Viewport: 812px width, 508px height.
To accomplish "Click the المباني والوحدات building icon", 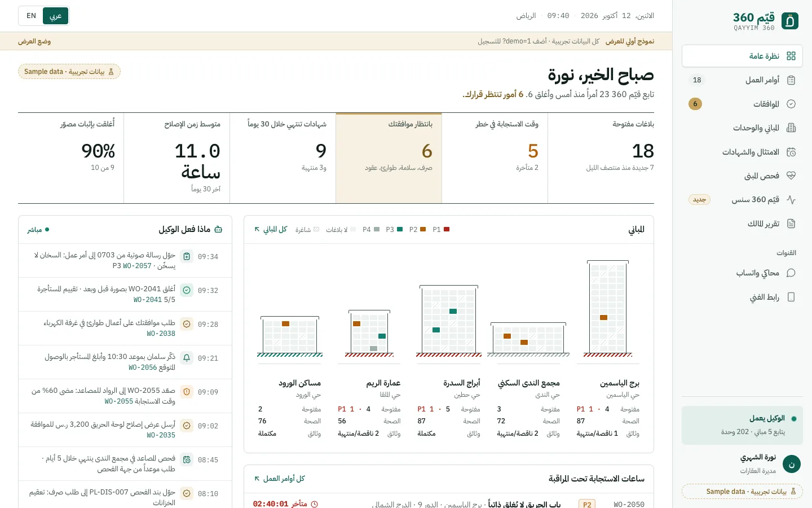I will (791, 128).
